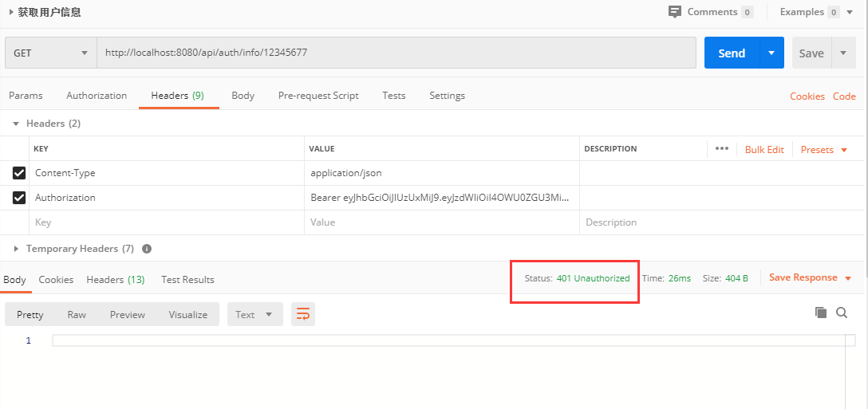Open the Settings tab
This screenshot has width=868, height=409.
point(447,96)
